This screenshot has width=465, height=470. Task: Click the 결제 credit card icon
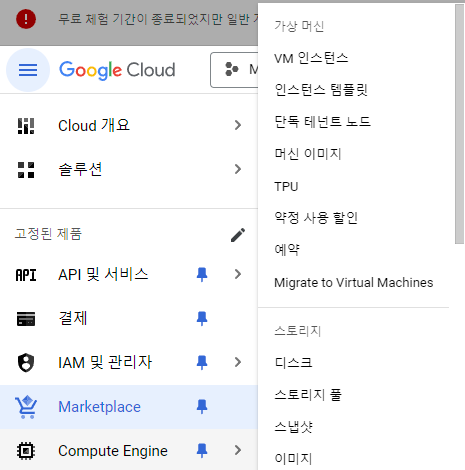point(26,319)
